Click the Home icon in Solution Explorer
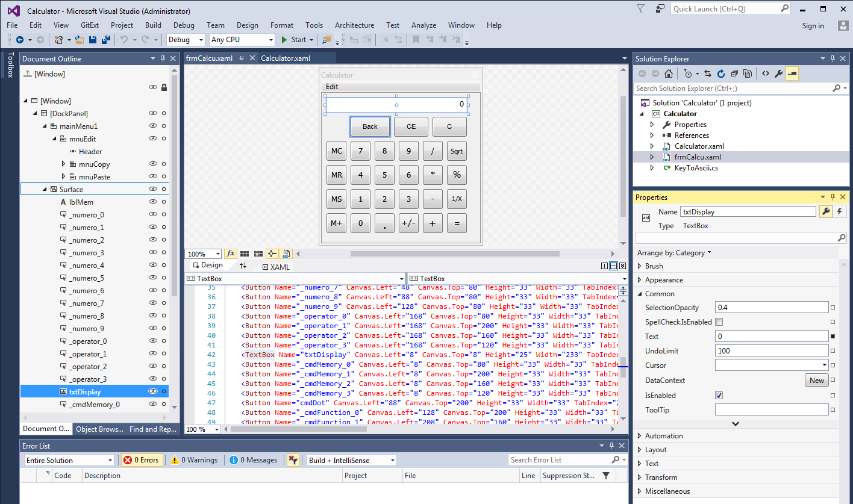Screen dimensions: 853x504 [669, 73]
